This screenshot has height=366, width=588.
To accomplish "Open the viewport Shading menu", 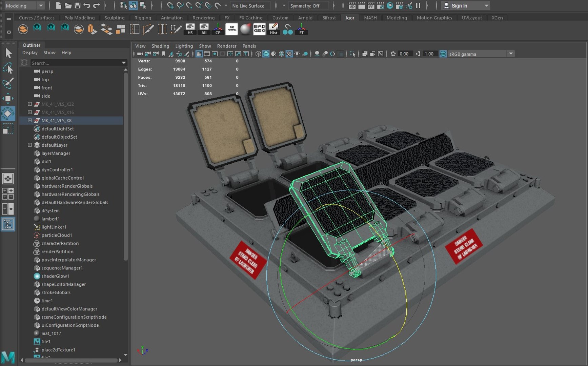I will (160, 46).
